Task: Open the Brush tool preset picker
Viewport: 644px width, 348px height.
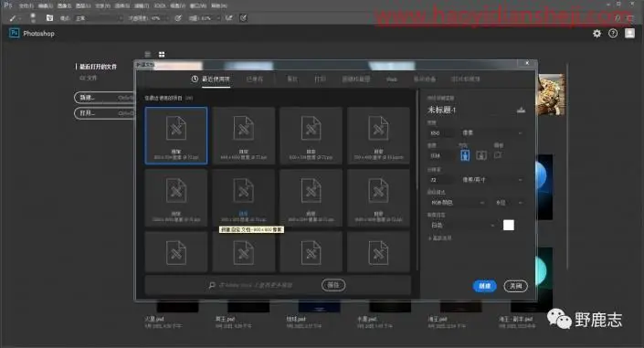Action: tap(15, 18)
